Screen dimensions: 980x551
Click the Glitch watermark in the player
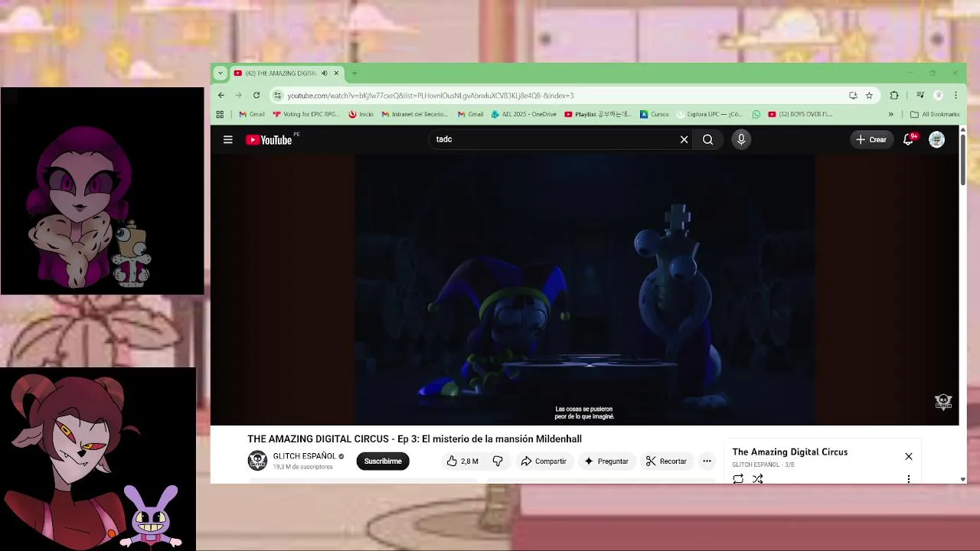(x=943, y=401)
